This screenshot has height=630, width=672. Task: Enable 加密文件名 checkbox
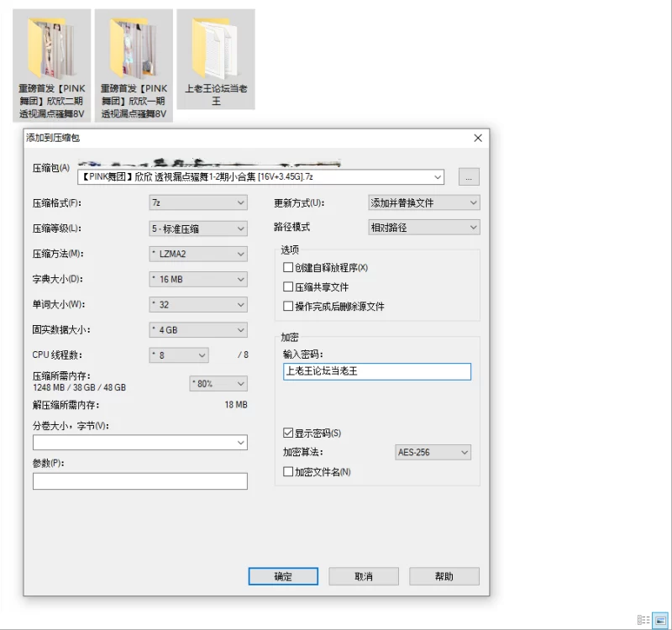point(288,471)
